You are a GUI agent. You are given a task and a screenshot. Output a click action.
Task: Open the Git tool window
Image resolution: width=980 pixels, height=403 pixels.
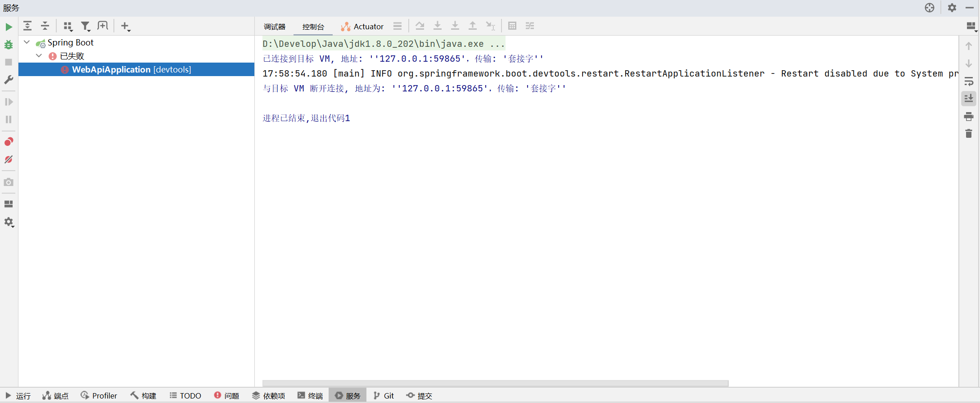click(384, 395)
